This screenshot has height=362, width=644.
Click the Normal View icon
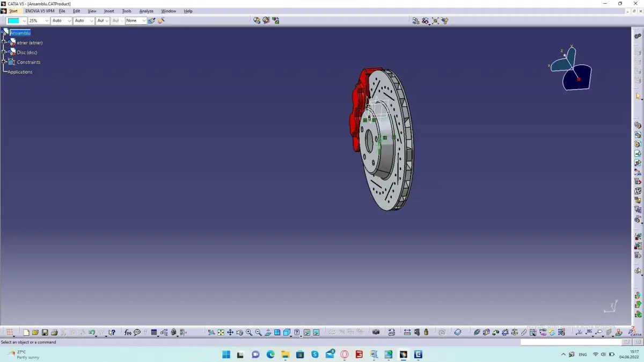pyautogui.click(x=268, y=332)
